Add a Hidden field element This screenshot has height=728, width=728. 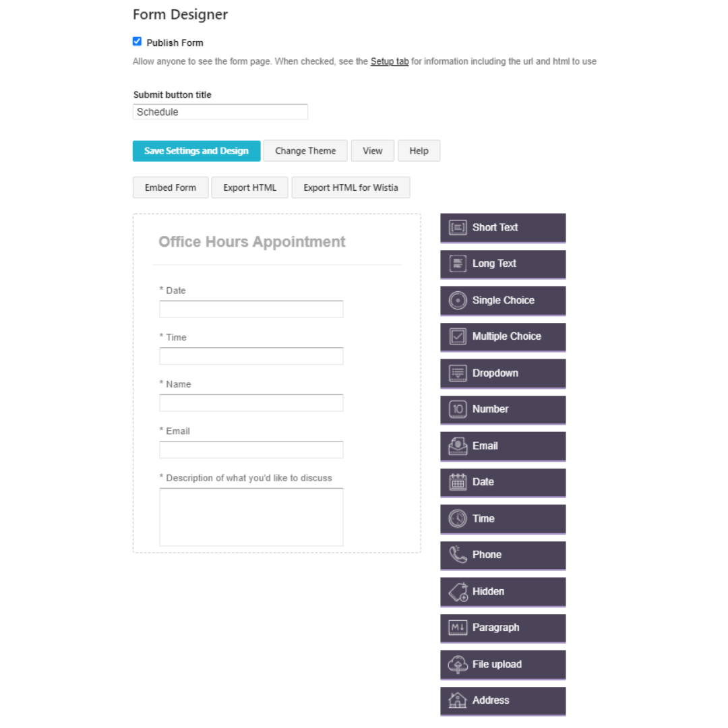[503, 592]
